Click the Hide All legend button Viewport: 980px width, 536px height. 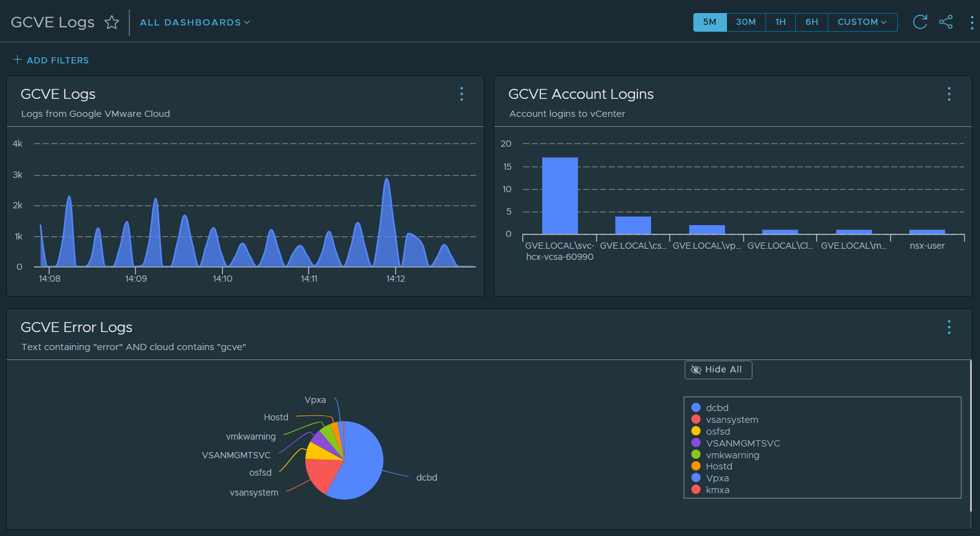pyautogui.click(x=718, y=370)
